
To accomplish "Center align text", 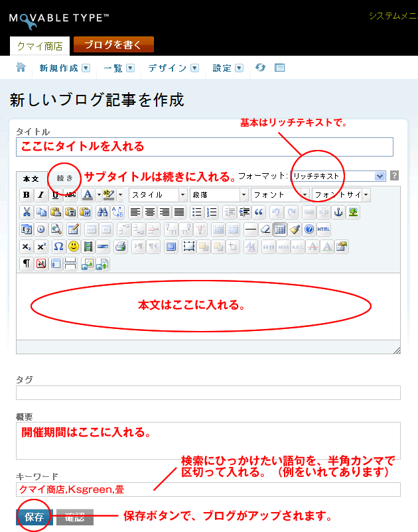I will click(x=150, y=212).
